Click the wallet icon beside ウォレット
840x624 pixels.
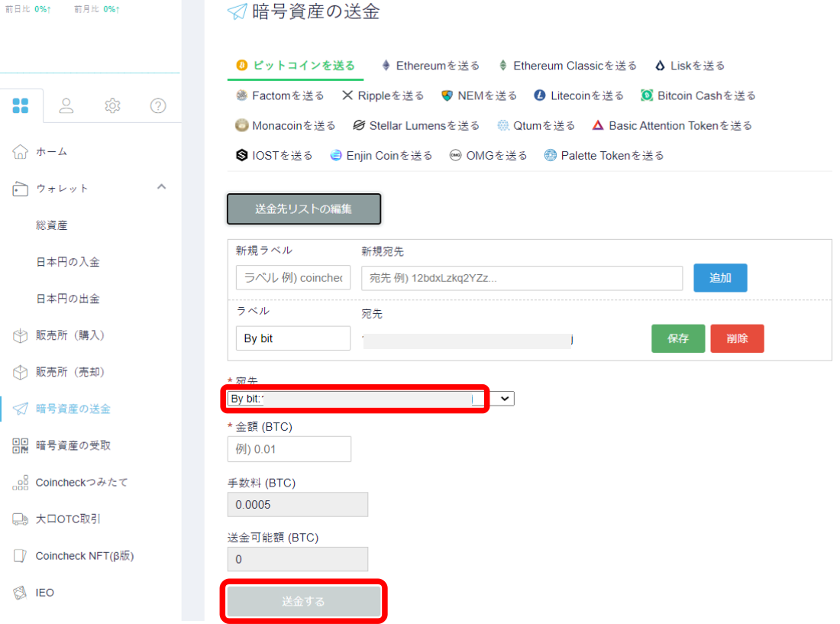pos(21,189)
